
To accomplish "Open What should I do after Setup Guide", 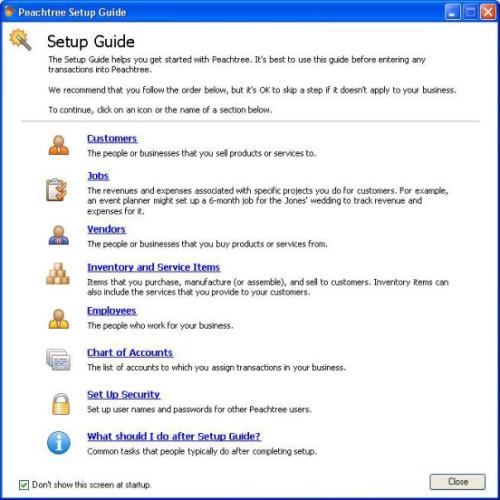I will pos(174,437).
